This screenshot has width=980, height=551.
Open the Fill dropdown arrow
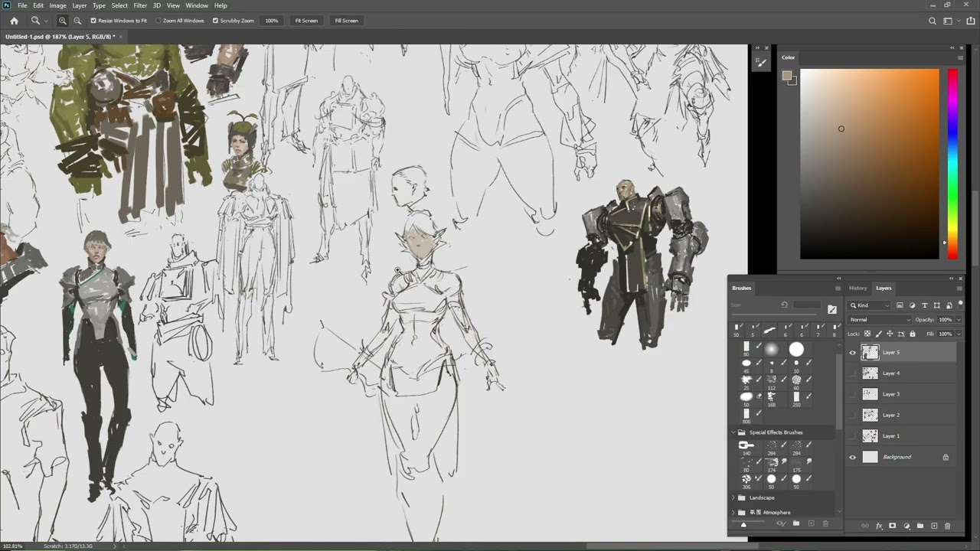click(959, 334)
